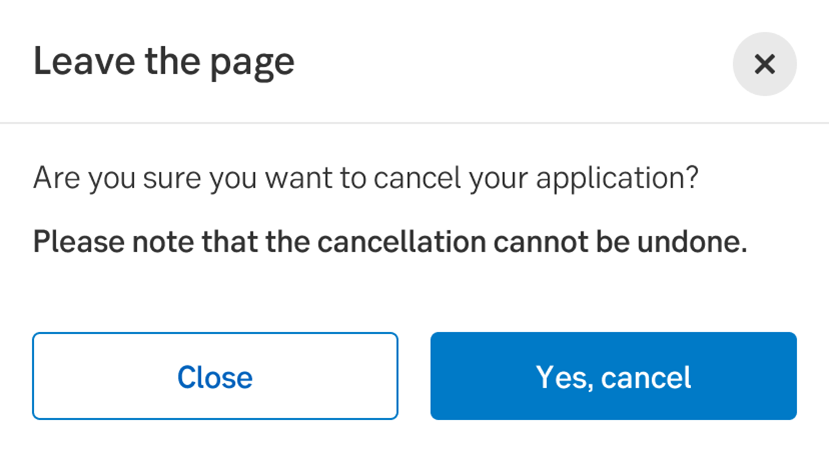Image resolution: width=829 pixels, height=452 pixels.
Task: Click the bold "cannot be undone" warning
Action: (x=390, y=242)
